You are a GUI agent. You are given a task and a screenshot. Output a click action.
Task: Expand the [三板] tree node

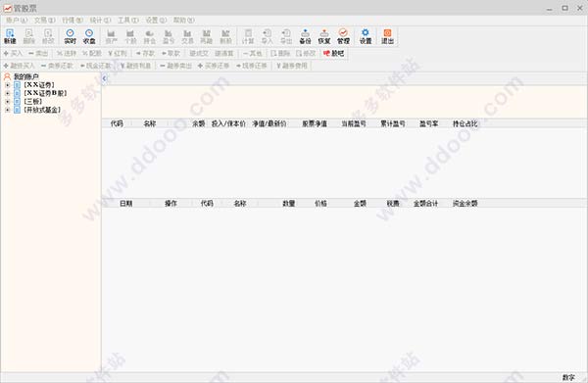7,102
